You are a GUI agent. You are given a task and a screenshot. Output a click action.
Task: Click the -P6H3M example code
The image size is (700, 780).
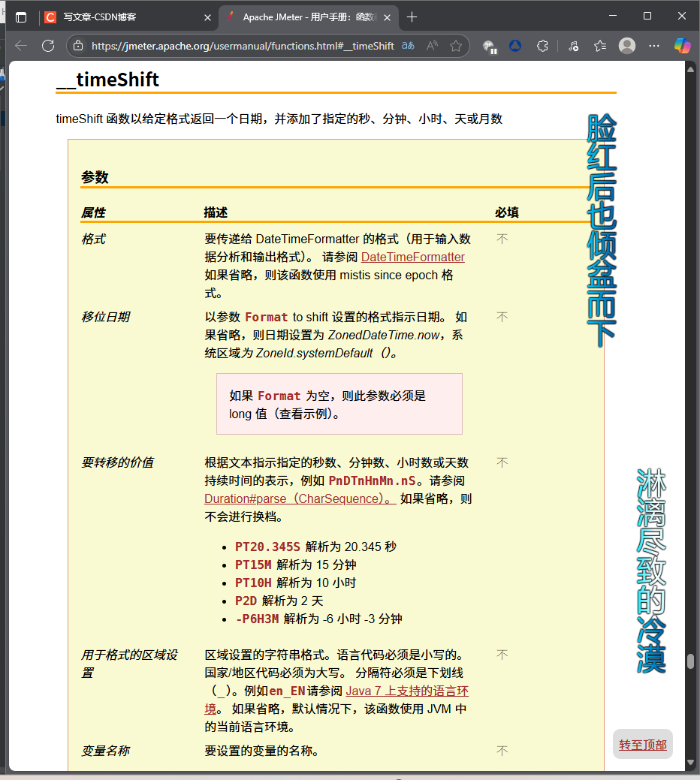[257, 619]
